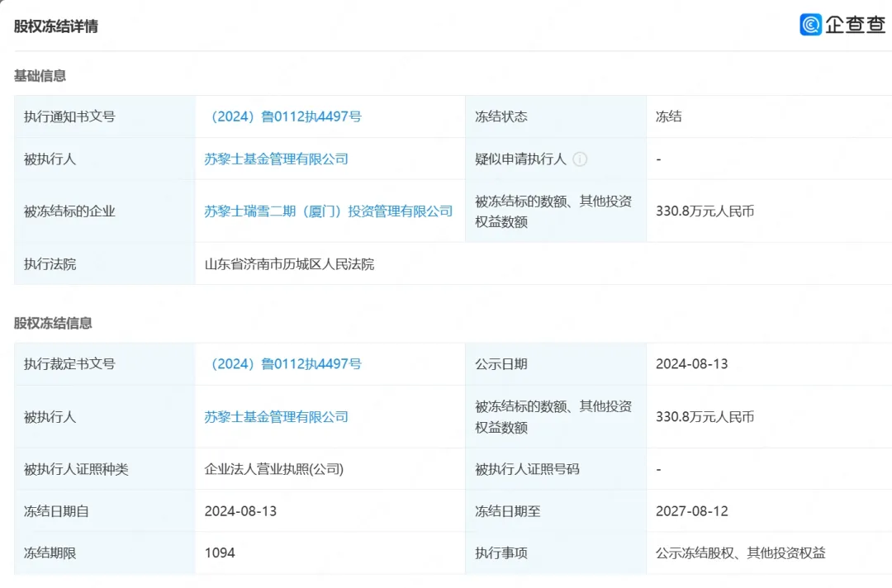
Task: Click the 执行事项 label cell
Action: point(556,552)
